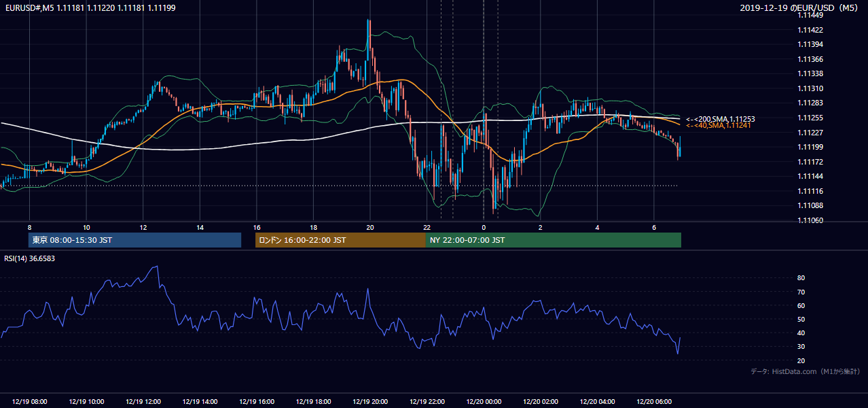Click the Tokyo 08:00-15:30 JST session bar

134,240
